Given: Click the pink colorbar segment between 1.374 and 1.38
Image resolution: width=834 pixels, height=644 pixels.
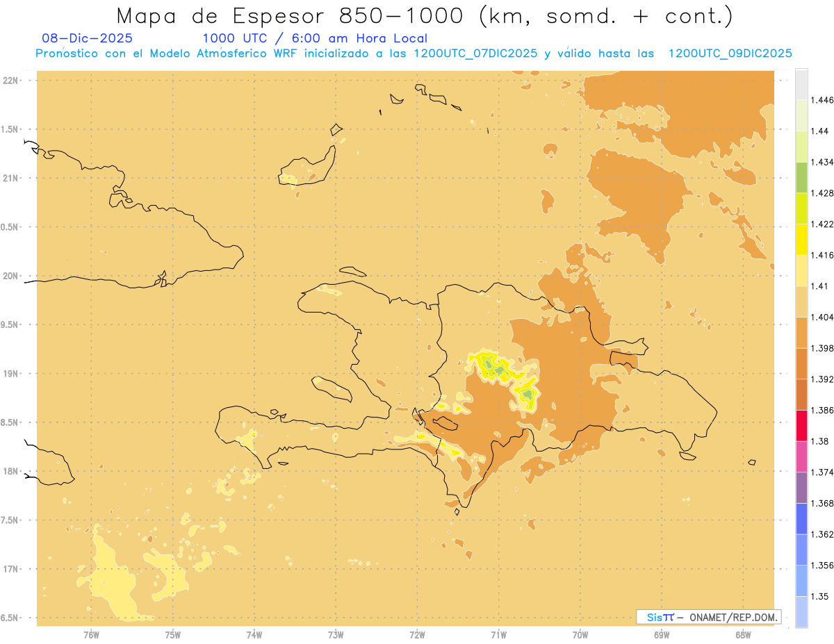Looking at the screenshot, I should coord(801,456).
